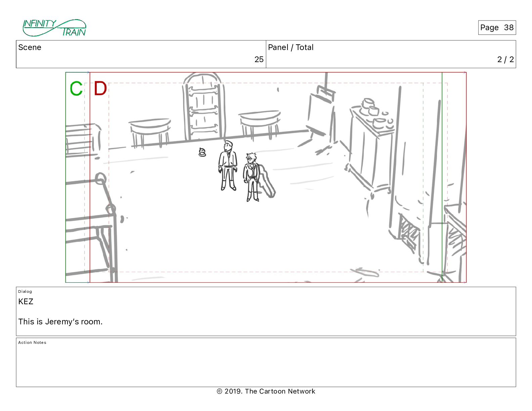Image resolution: width=532 pixels, height=411 pixels.
Task: Click the red camera marker D
Action: coord(100,88)
